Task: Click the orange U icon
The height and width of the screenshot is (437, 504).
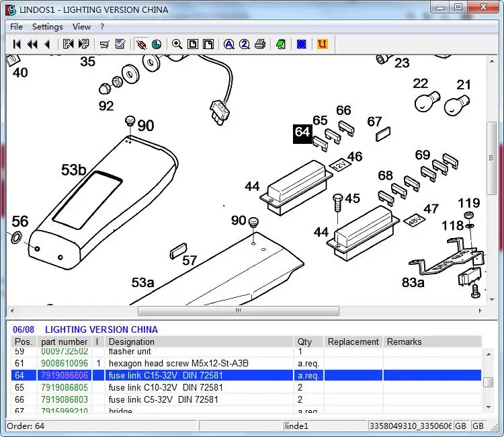Action: click(322, 44)
